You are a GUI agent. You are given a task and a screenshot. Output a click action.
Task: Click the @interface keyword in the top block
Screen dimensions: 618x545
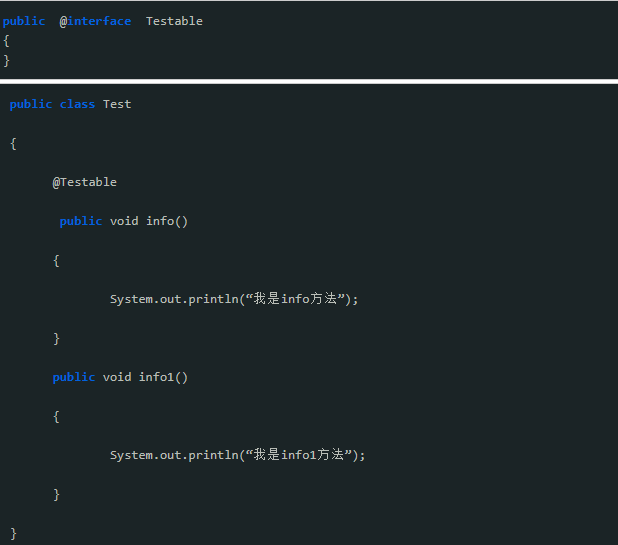point(95,21)
